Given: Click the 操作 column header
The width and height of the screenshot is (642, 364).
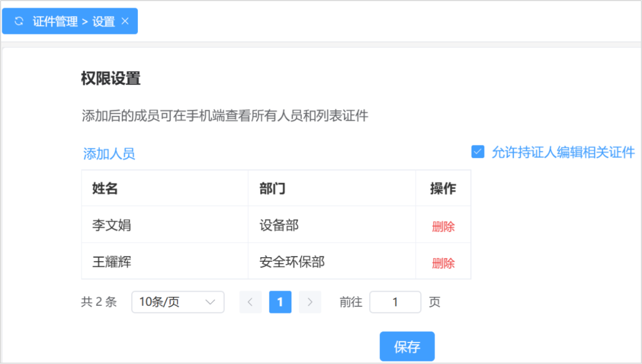Looking at the screenshot, I should coord(443,189).
